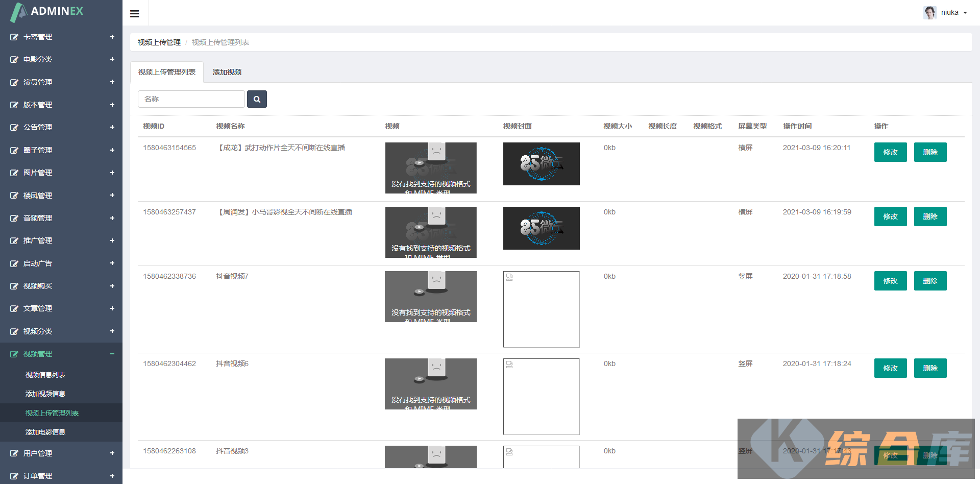Click edit icon beside 圈子管理
Screen dimensions: 980x484
(14, 150)
